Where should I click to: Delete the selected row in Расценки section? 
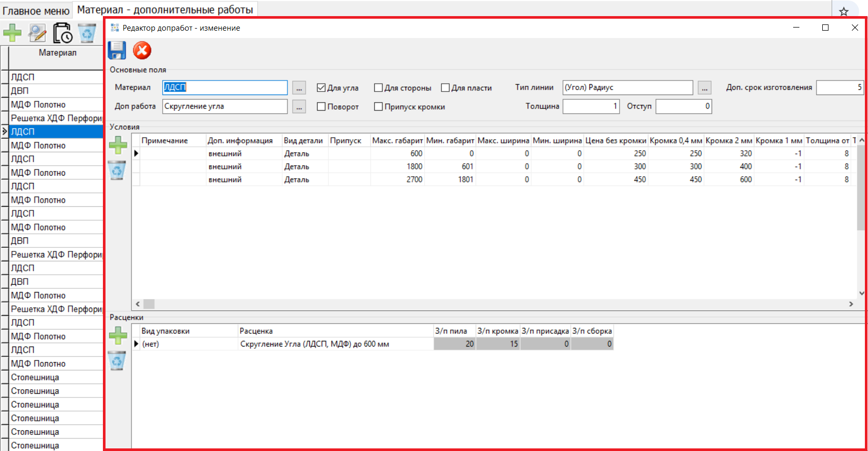coord(117,361)
